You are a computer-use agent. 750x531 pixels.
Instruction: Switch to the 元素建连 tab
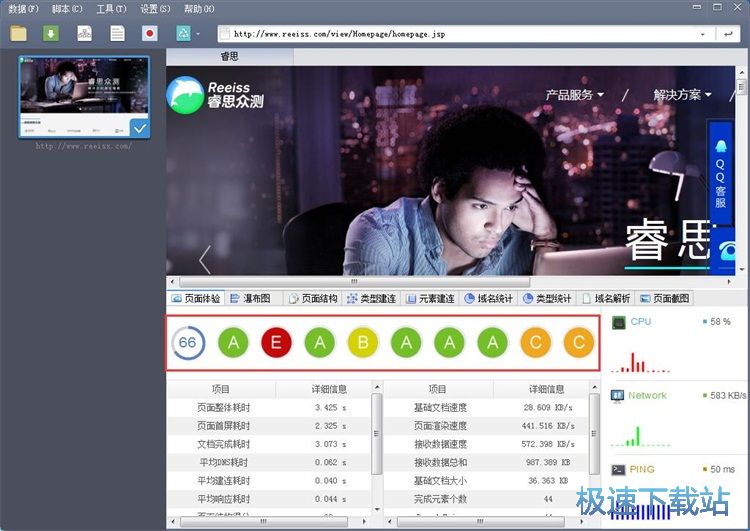430,299
